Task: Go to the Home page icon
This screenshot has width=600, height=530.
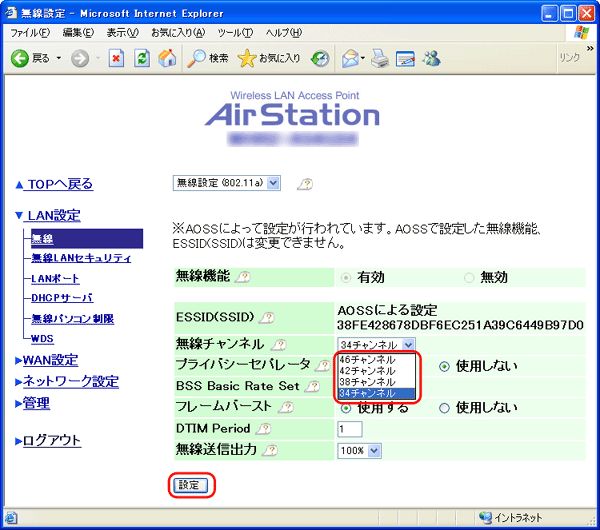Action: coord(167,59)
